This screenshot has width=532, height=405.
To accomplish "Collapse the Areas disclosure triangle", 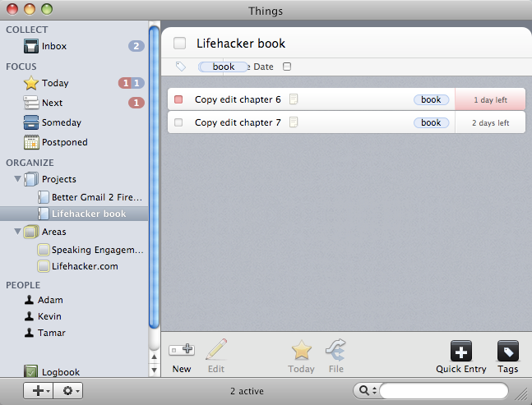I will [17, 232].
